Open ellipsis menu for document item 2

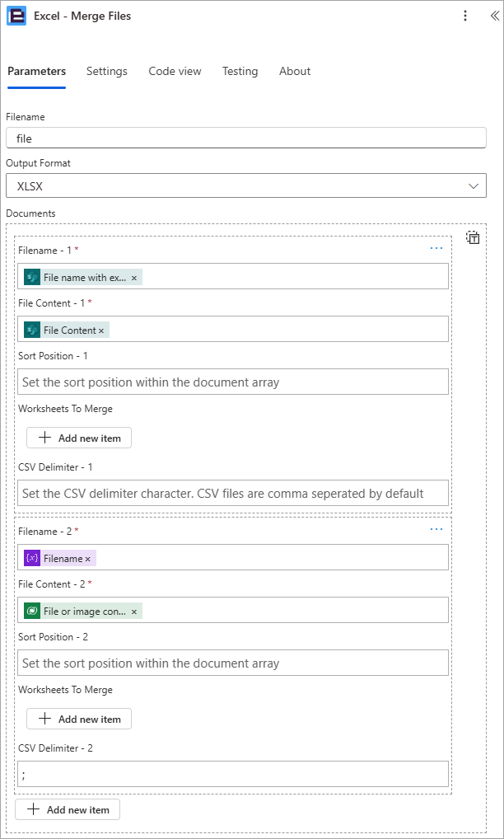(436, 529)
